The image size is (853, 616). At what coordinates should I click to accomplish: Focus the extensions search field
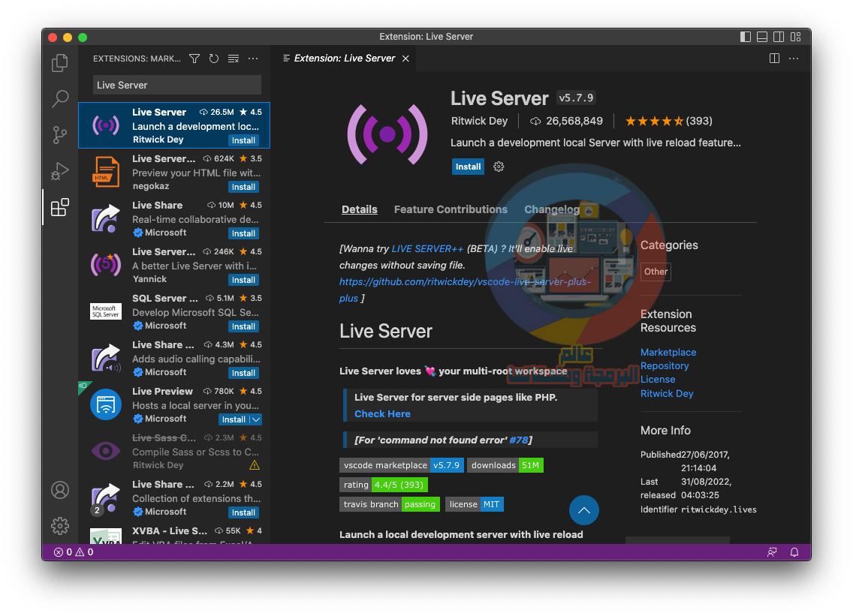(176, 85)
